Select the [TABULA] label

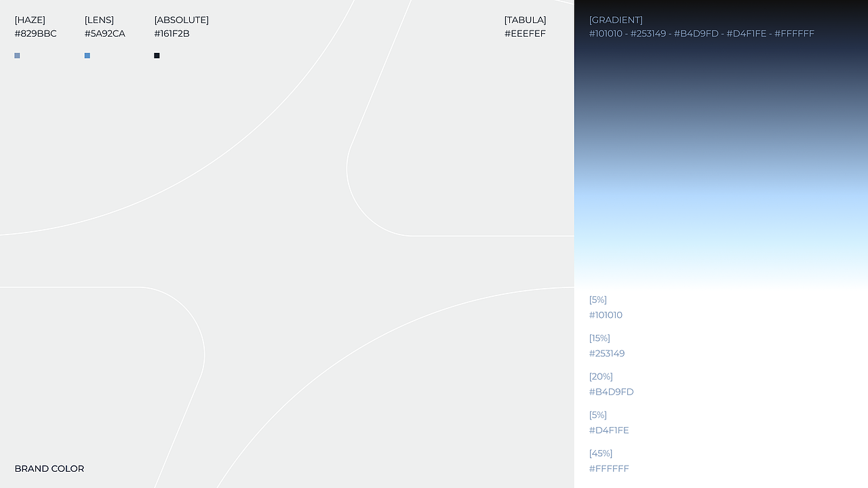pos(525,20)
